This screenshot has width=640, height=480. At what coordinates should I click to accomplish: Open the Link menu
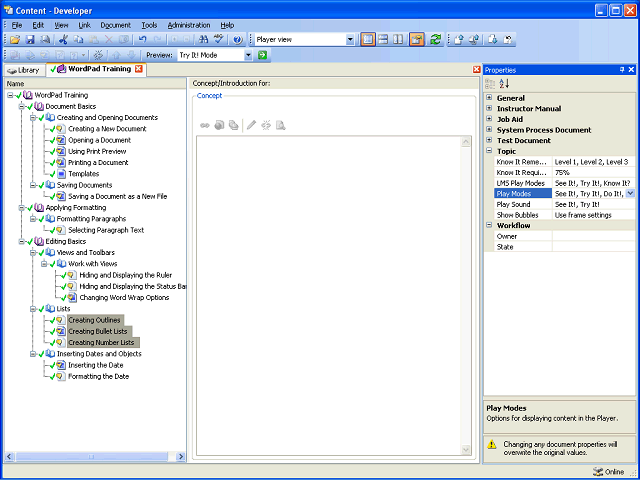pyautogui.click(x=84, y=25)
